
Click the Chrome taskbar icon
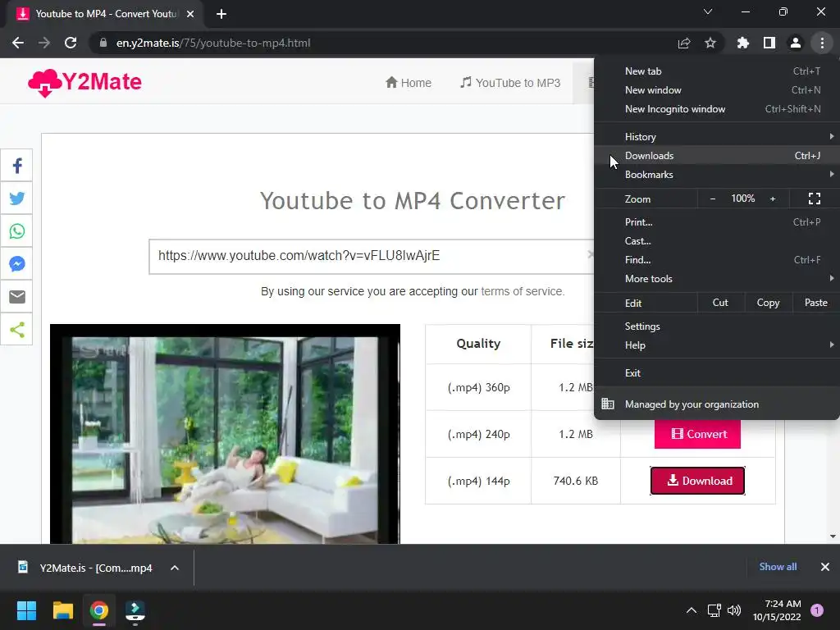point(99,610)
